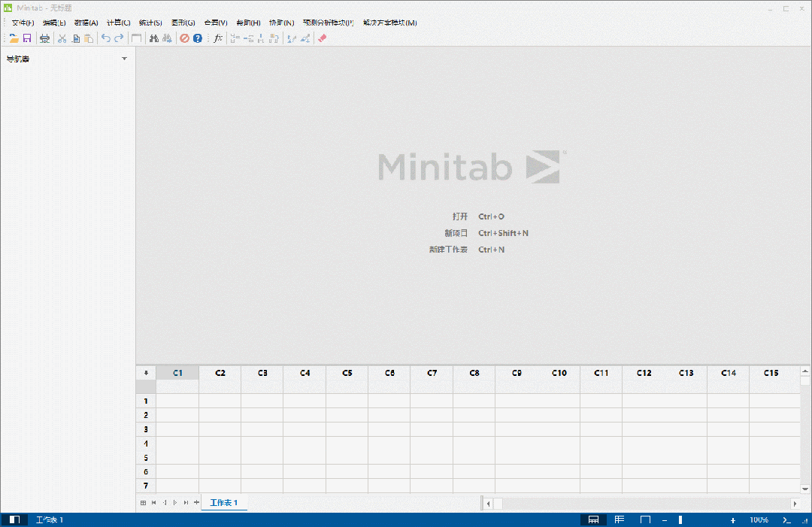Click the zoom slider handle in status bar
The image size is (812, 527).
click(x=680, y=519)
